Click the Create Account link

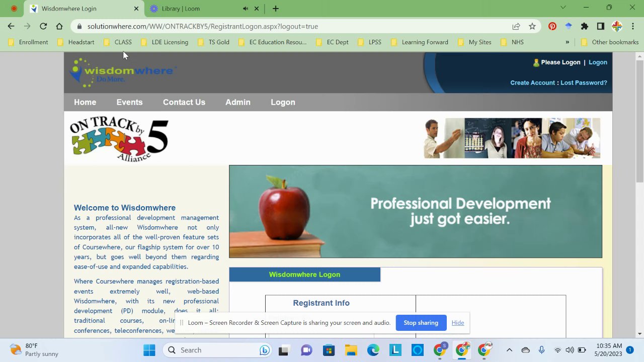click(532, 82)
